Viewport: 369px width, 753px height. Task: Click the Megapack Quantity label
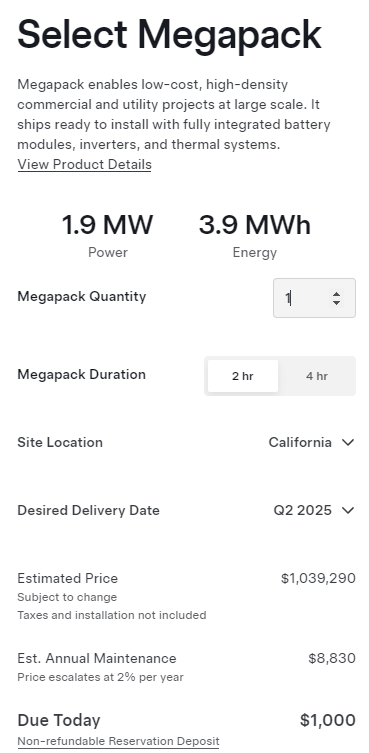pyautogui.click(x=82, y=296)
